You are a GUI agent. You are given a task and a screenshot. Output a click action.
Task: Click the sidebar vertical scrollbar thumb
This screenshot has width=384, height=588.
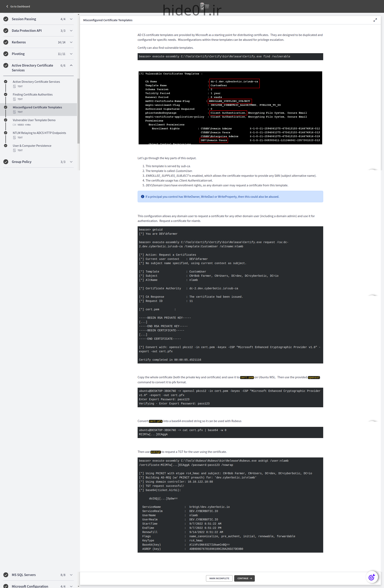pyautogui.click(x=78, y=111)
